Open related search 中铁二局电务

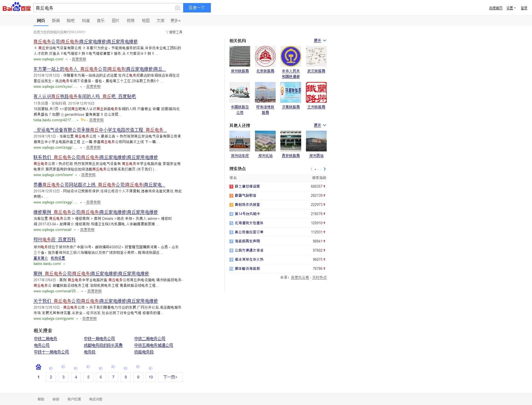45,339
